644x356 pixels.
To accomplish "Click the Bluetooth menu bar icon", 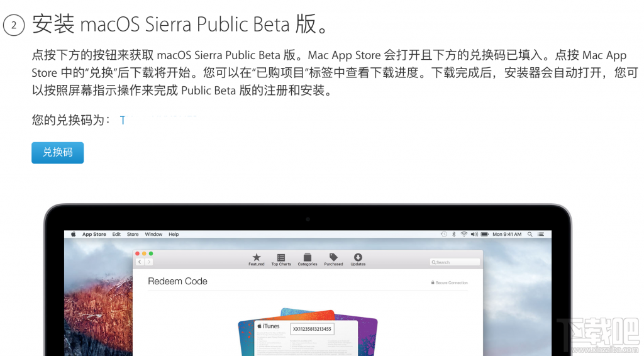I will (454, 234).
